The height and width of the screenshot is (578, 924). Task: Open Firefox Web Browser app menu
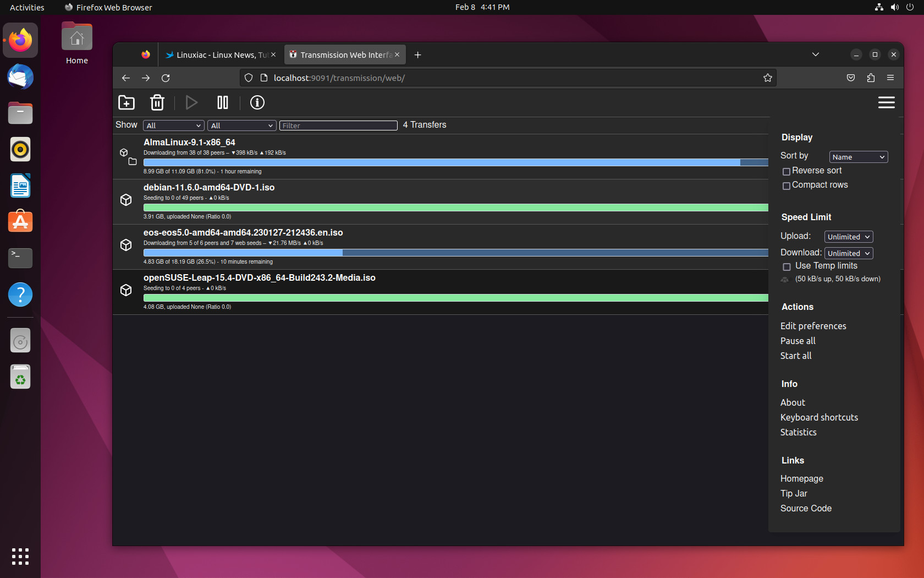[x=108, y=7]
